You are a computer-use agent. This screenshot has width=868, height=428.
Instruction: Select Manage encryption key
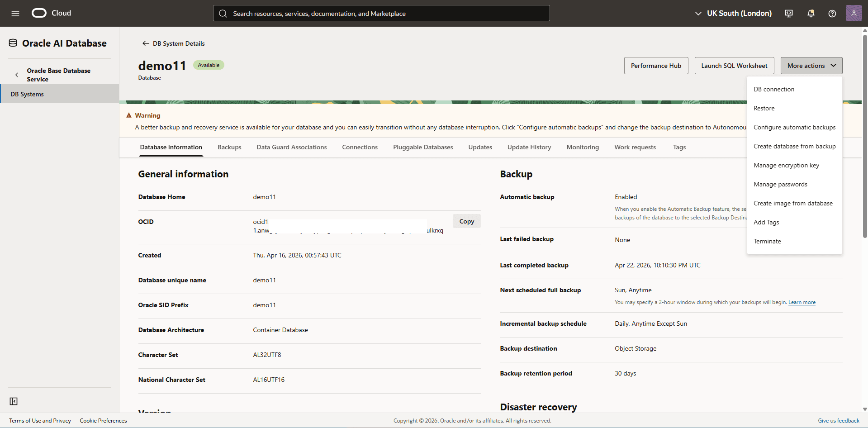pos(794,165)
